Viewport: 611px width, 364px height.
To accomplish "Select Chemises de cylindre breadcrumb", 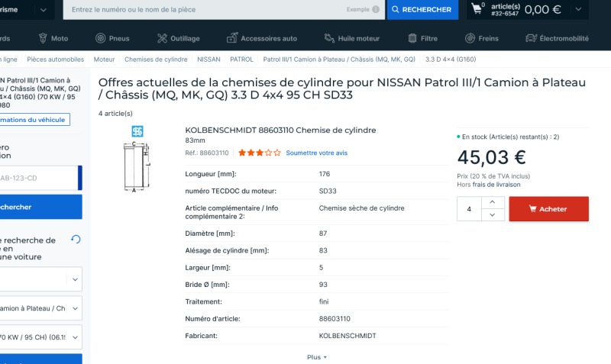I will (156, 59).
